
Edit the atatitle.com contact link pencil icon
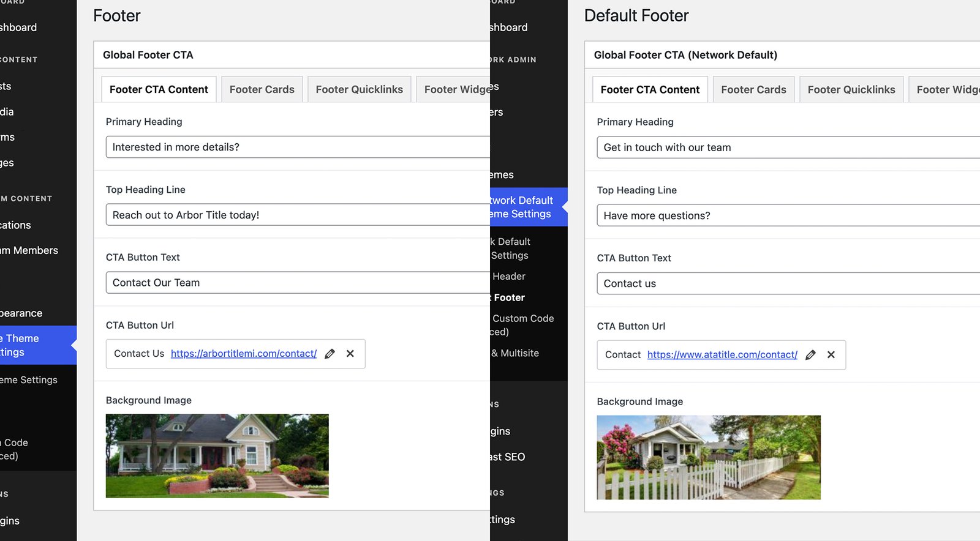810,355
